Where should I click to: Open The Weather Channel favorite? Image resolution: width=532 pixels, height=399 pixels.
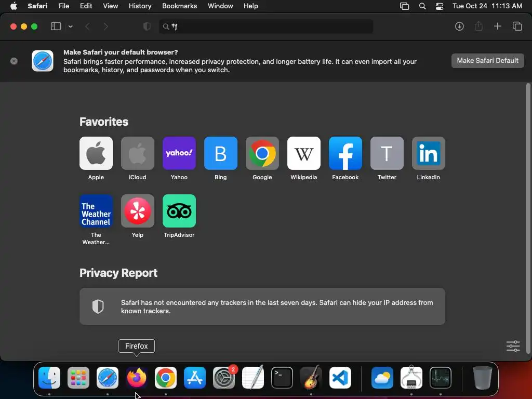click(96, 211)
